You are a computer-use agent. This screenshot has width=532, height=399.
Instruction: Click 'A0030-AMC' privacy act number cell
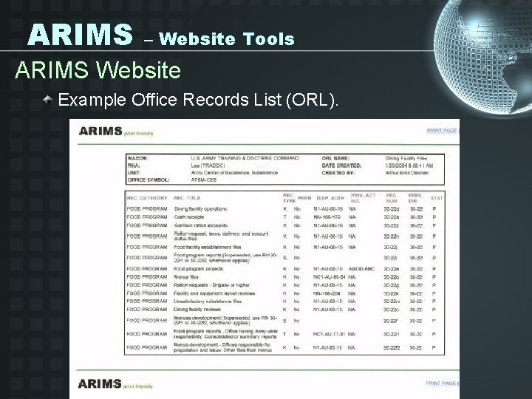coord(361,269)
